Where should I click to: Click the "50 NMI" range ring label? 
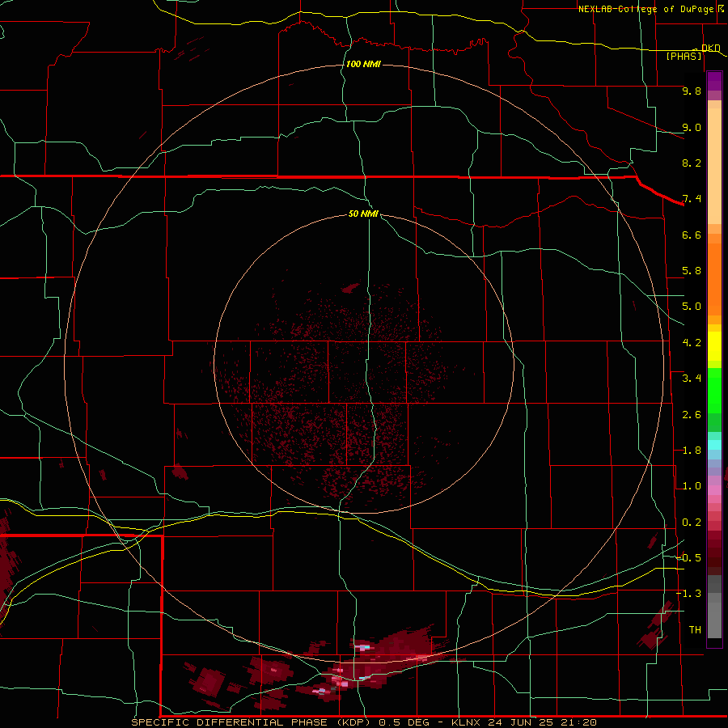pyautogui.click(x=363, y=214)
